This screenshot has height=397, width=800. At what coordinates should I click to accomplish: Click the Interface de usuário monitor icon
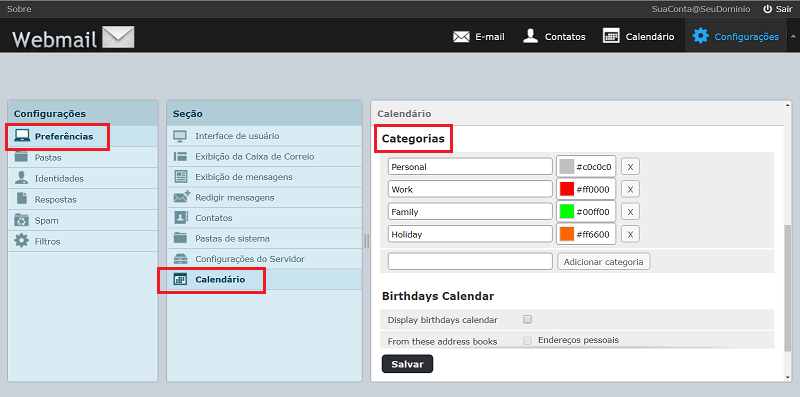pyautogui.click(x=181, y=136)
